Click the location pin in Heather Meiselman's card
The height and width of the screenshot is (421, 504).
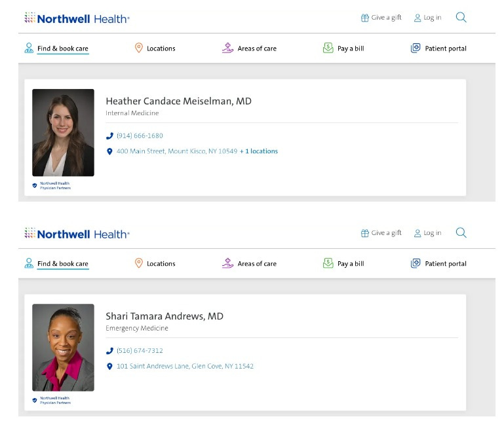(x=109, y=151)
